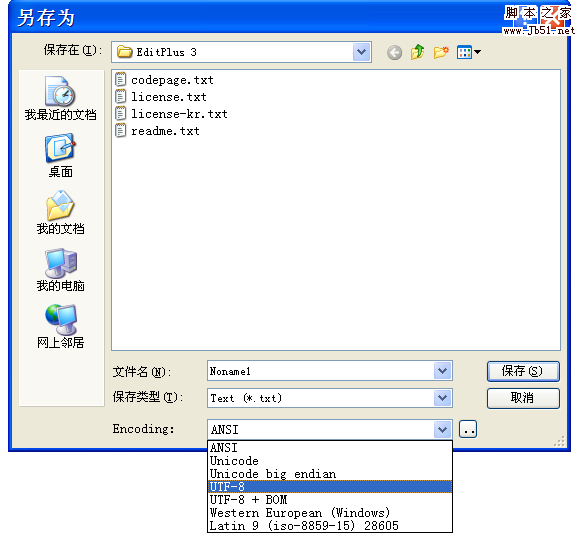Viewport: 582px width, 540px height.
Task: Choose UTF-8 + BOM encoding
Action: [330, 500]
